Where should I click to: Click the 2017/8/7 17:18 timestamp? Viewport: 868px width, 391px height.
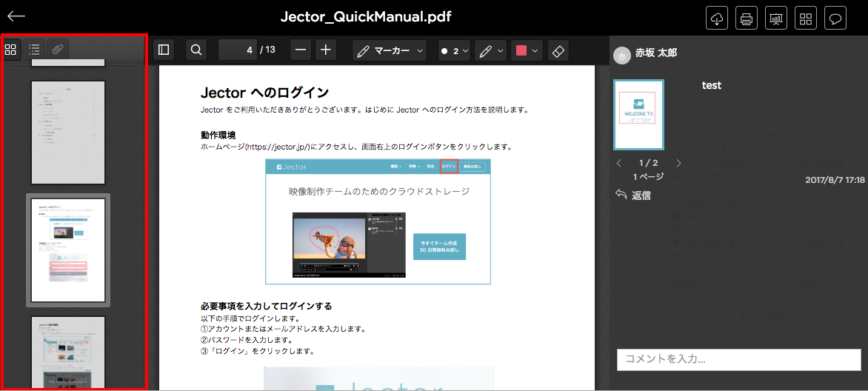pos(835,180)
